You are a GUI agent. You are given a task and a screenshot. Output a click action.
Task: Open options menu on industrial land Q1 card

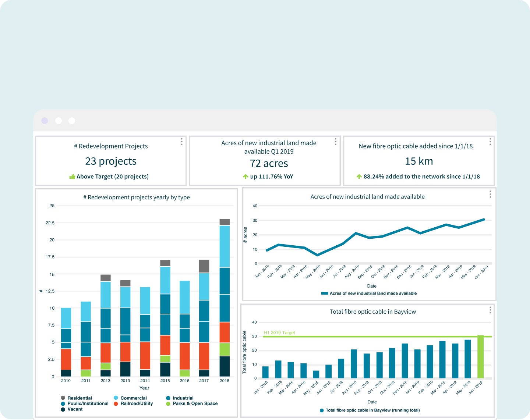click(335, 142)
